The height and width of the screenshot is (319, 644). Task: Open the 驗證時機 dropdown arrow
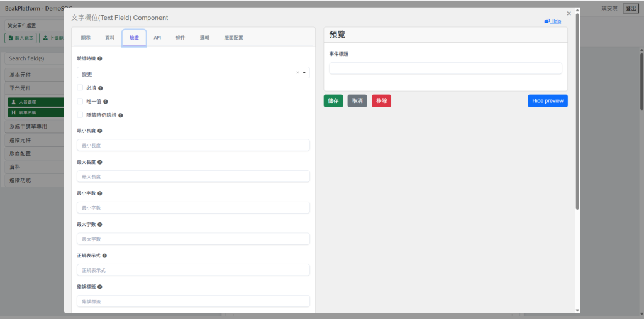[x=304, y=73]
